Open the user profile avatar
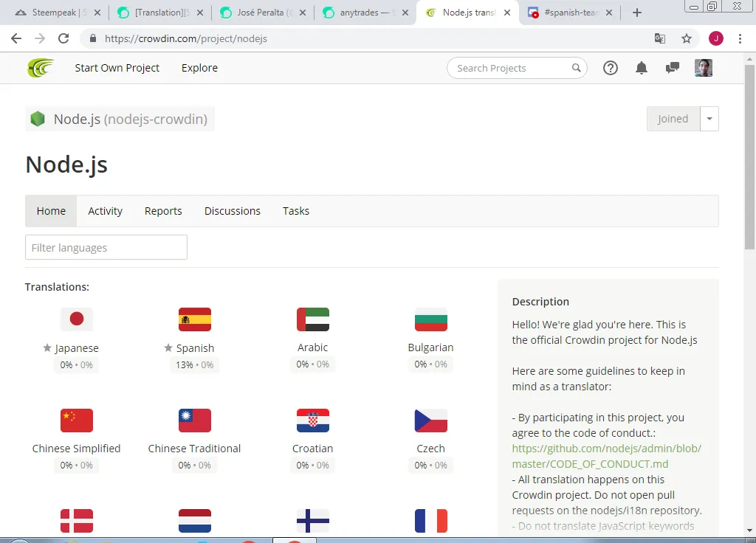 704,68
